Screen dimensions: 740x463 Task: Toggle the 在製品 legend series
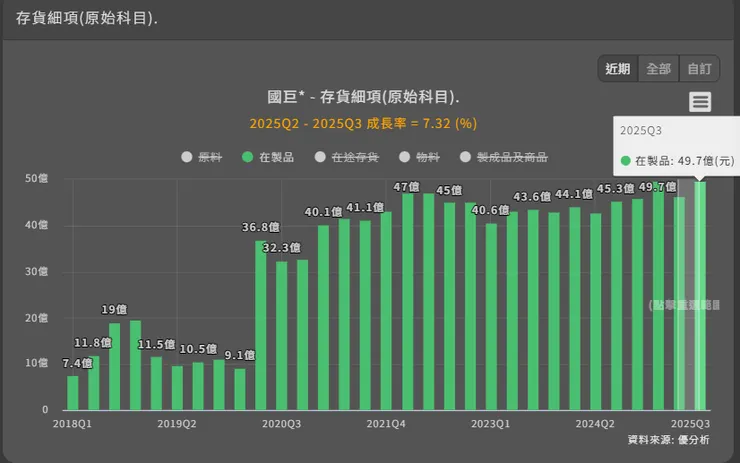(x=268, y=157)
